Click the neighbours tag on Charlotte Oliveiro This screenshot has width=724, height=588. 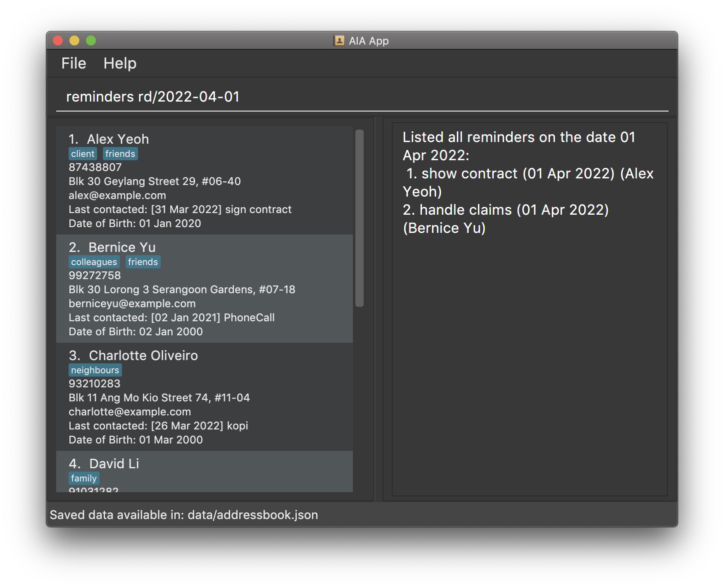[95, 370]
